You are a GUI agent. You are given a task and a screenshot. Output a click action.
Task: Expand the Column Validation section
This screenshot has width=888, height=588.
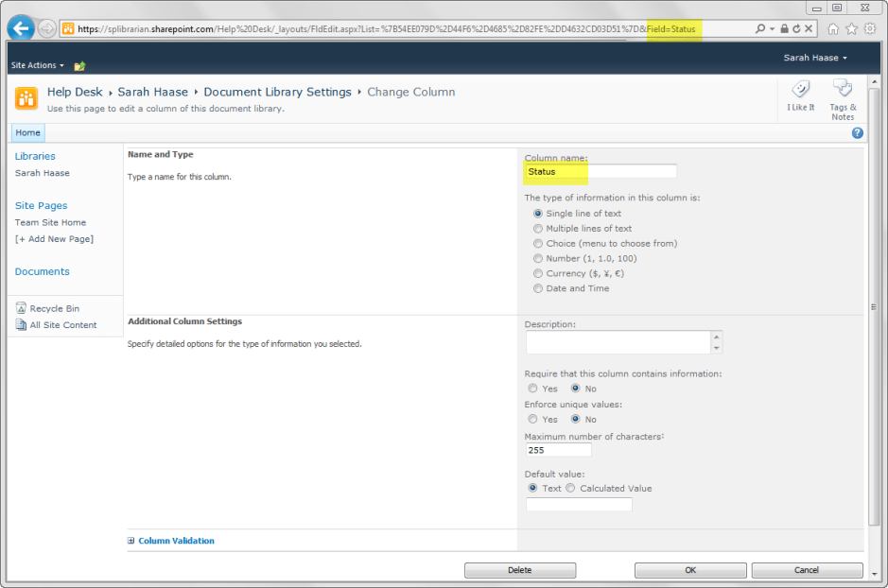131,541
